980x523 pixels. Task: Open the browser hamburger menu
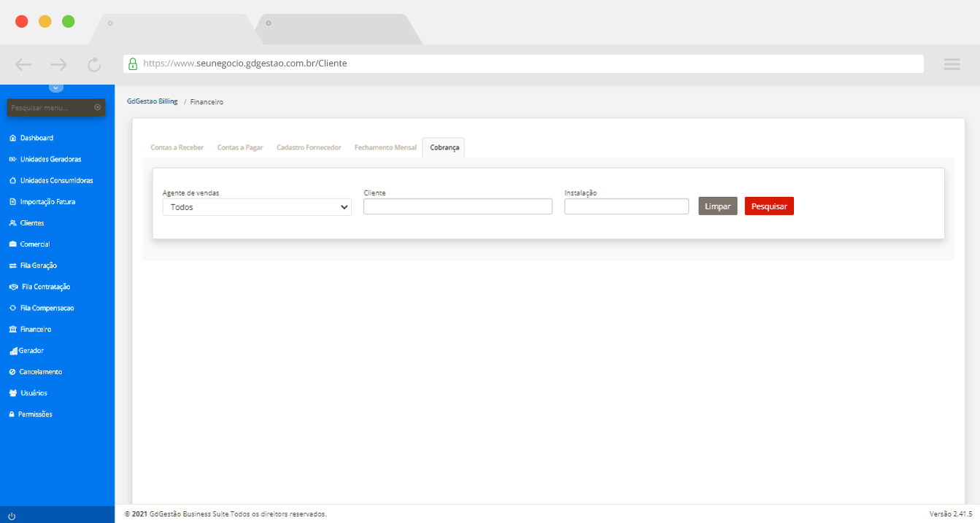[x=952, y=64]
